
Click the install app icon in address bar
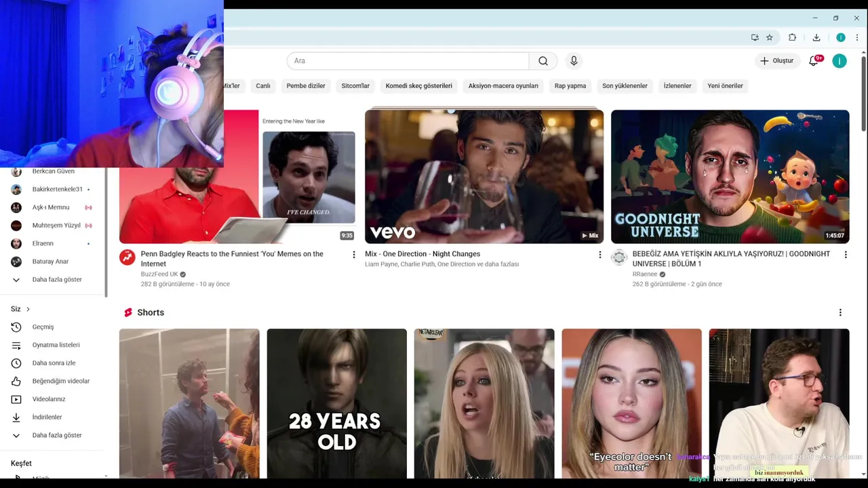(x=755, y=37)
